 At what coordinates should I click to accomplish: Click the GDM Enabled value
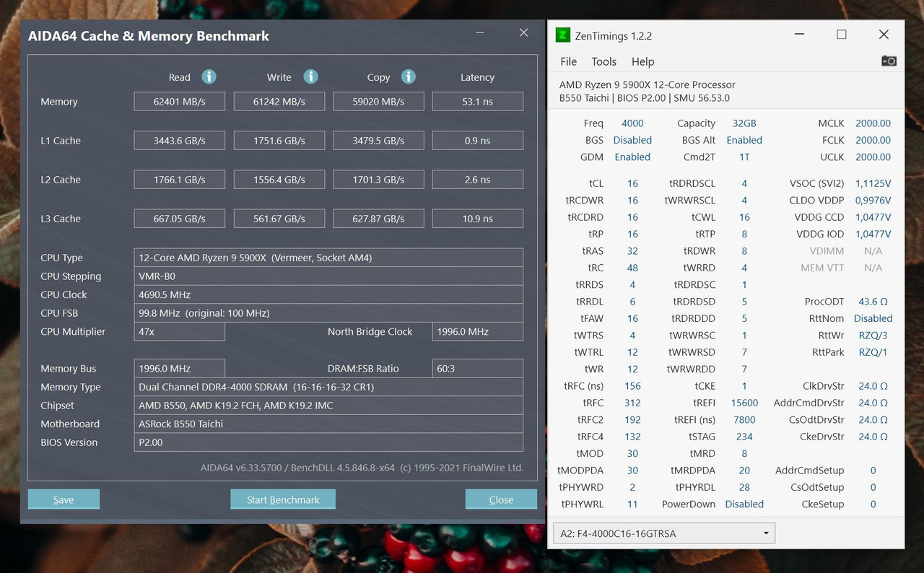tap(632, 157)
